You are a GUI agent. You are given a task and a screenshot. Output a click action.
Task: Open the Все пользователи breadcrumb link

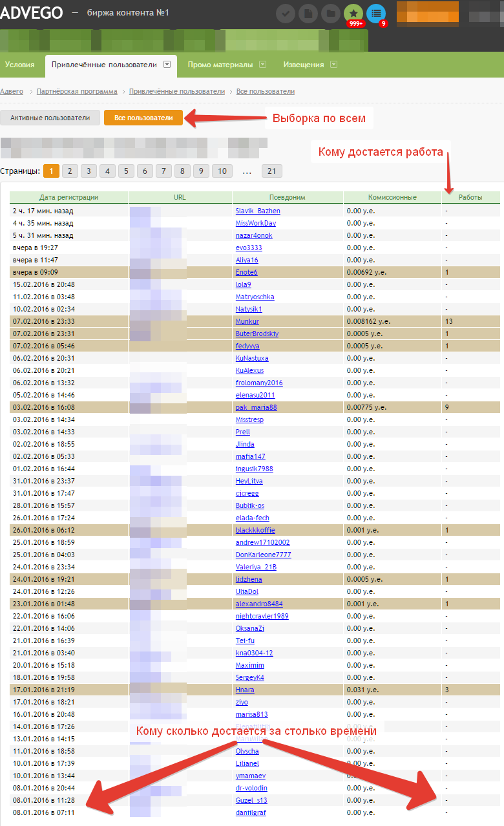pos(266,92)
